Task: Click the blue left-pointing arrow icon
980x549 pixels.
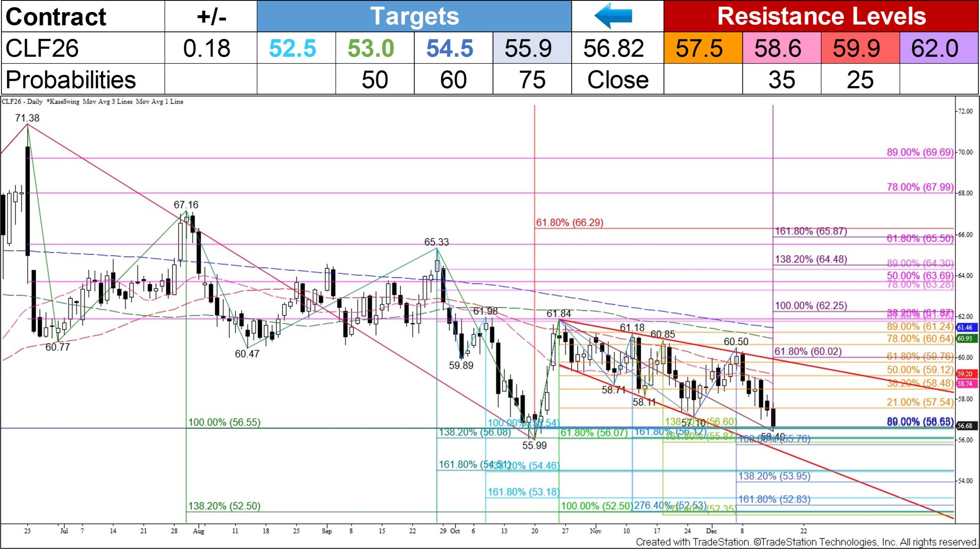Action: [x=613, y=16]
